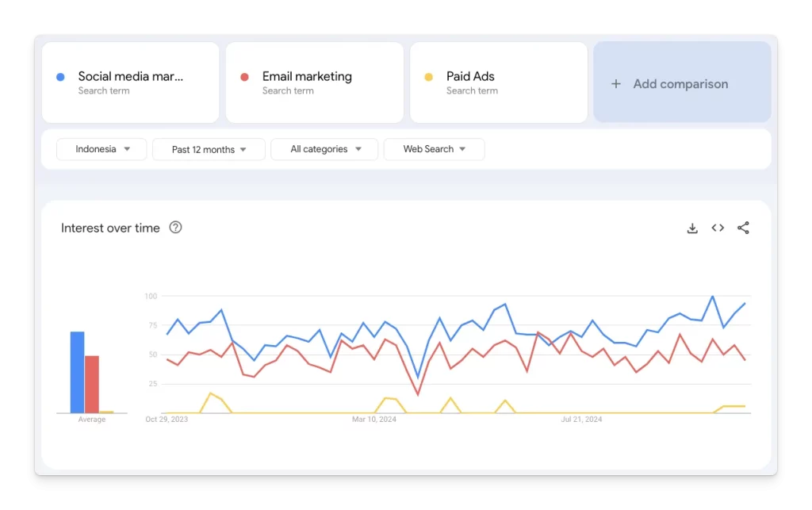Click the 50 y-axis value
The height and width of the screenshot is (510, 812).
(x=153, y=355)
